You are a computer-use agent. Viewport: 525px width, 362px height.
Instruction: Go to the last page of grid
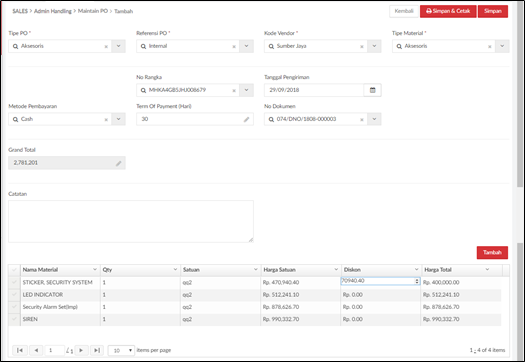click(97, 350)
